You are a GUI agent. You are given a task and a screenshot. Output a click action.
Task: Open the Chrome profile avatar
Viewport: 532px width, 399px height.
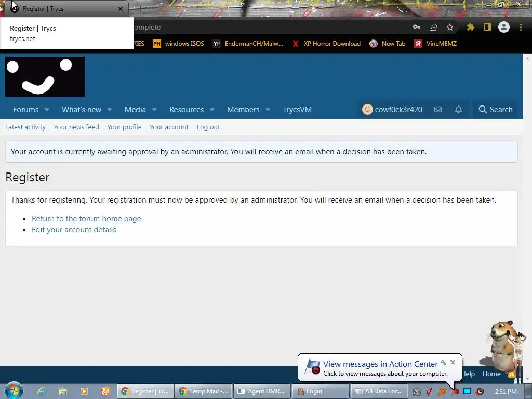(x=504, y=27)
